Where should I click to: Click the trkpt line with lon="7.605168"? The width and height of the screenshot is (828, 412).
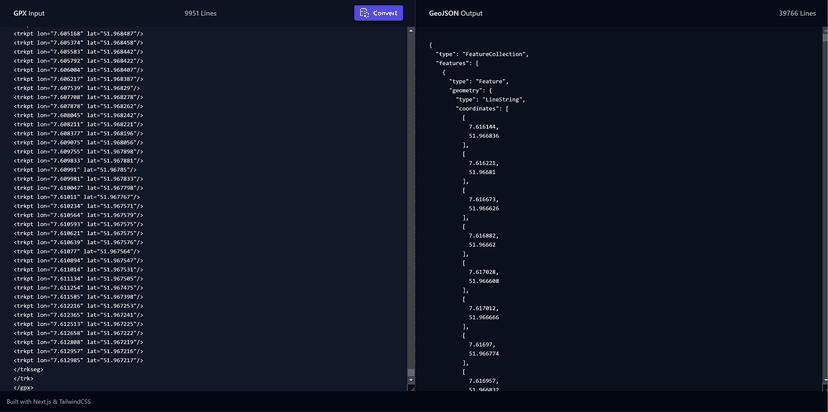click(x=78, y=33)
